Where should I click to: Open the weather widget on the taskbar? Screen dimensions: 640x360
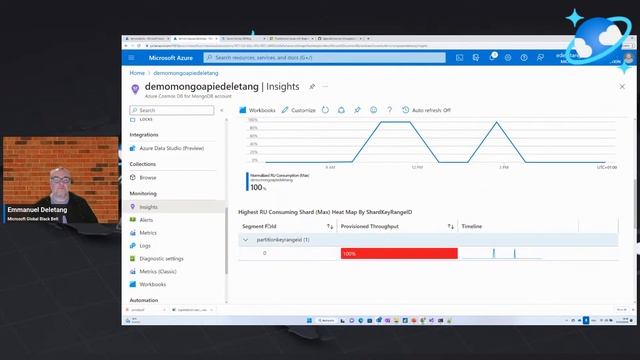[133, 320]
